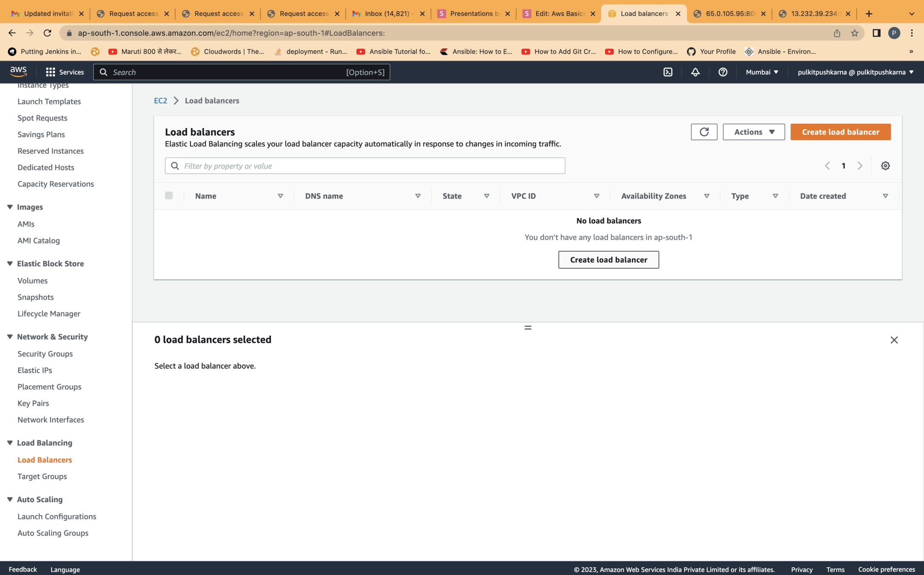Open the Services grid menu
The height and width of the screenshot is (575, 924).
point(65,72)
